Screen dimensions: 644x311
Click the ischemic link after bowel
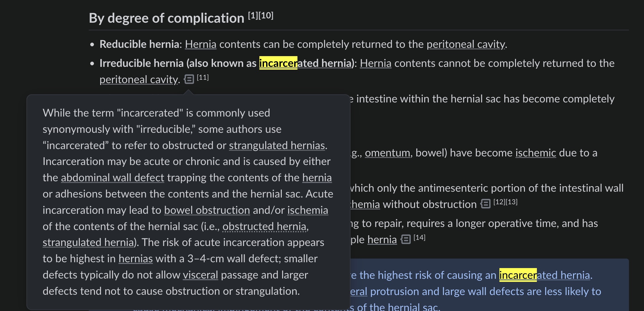coord(536,153)
